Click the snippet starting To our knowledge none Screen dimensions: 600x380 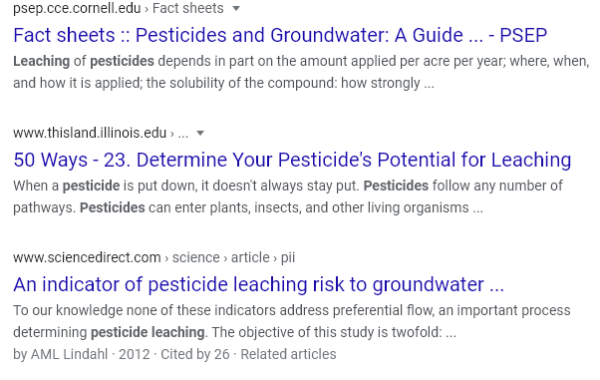292,321
